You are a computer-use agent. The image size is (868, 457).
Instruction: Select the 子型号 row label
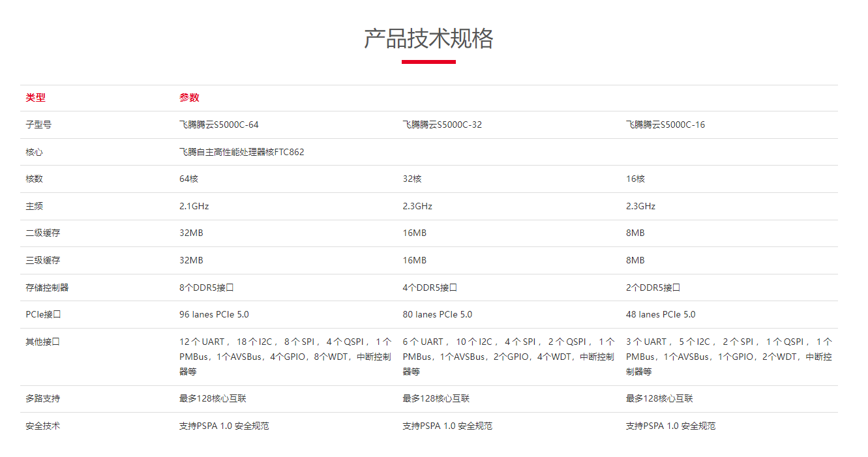tap(38, 125)
